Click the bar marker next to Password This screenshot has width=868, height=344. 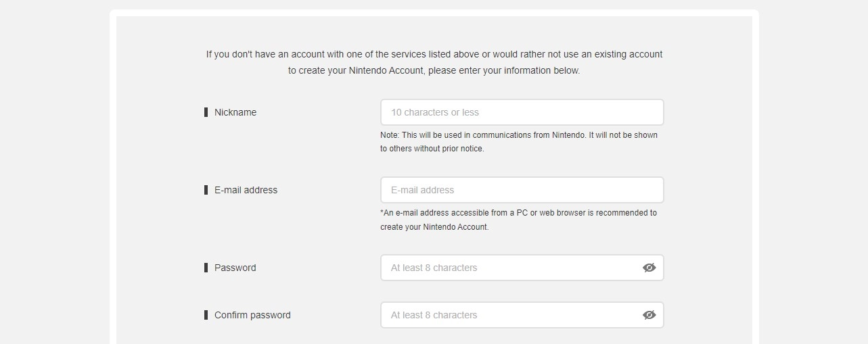pyautogui.click(x=206, y=268)
